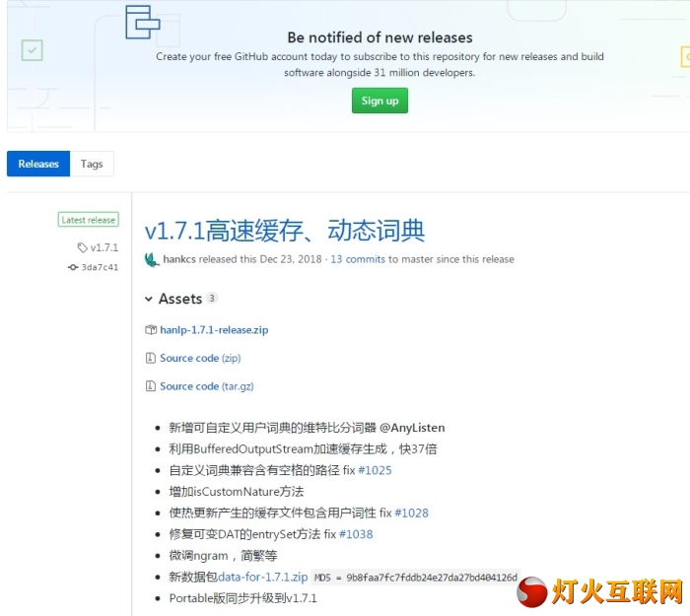Click the text '微调ngram，简繁等'

223,556
